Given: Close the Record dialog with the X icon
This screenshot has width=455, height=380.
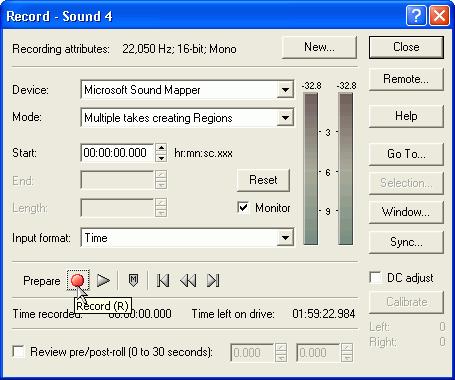Looking at the screenshot, I should coord(439,16).
